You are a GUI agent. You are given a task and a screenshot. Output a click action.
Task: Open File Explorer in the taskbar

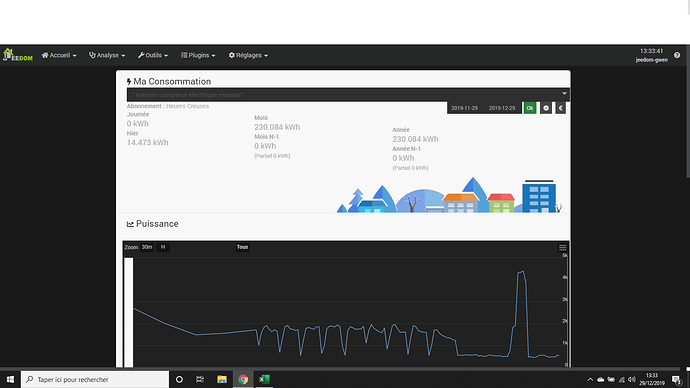coord(222,379)
